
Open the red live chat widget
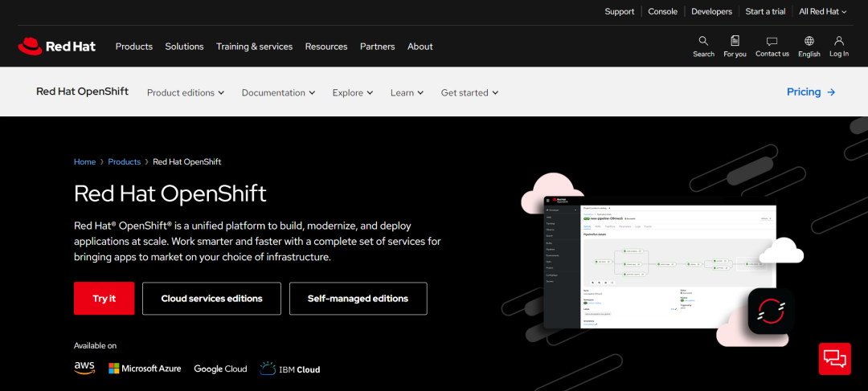pyautogui.click(x=835, y=358)
